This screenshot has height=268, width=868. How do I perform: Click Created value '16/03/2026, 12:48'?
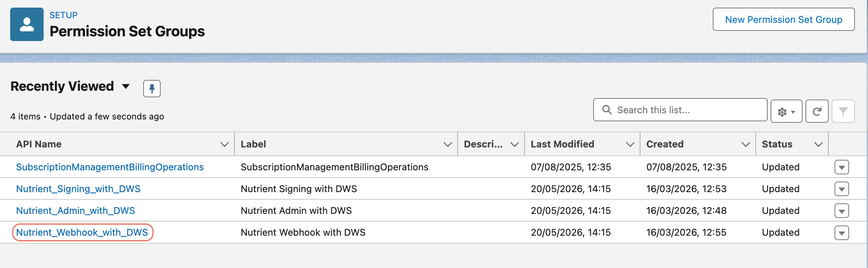point(686,211)
